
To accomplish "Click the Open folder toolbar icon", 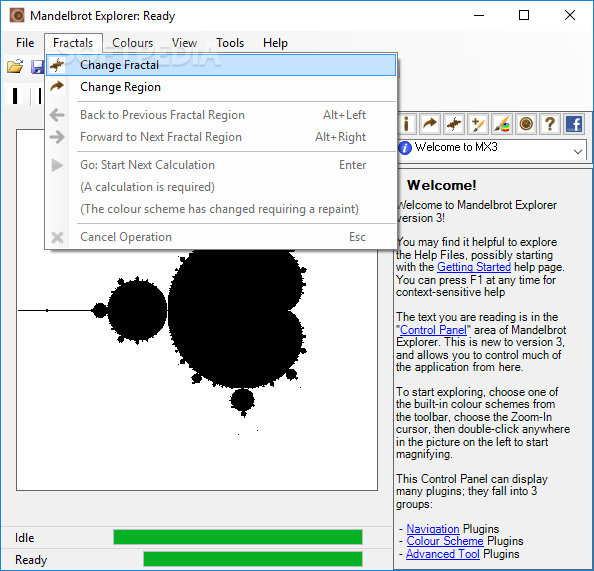I will (x=15, y=67).
